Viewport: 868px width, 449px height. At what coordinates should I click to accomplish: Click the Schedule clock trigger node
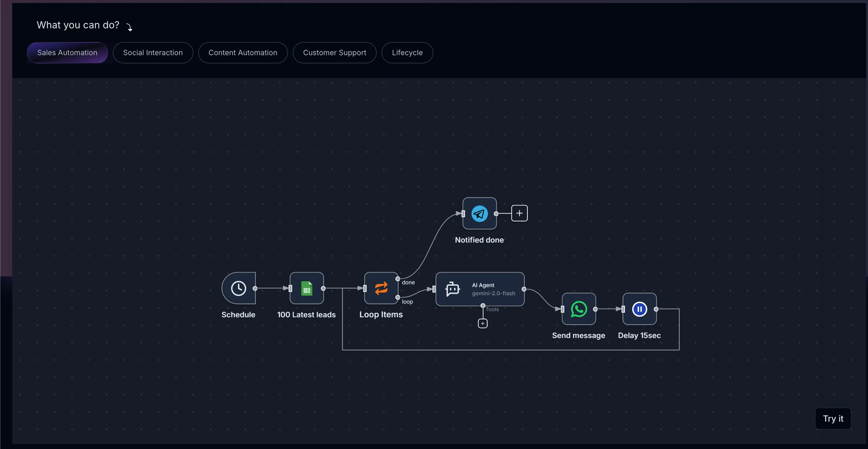click(239, 288)
